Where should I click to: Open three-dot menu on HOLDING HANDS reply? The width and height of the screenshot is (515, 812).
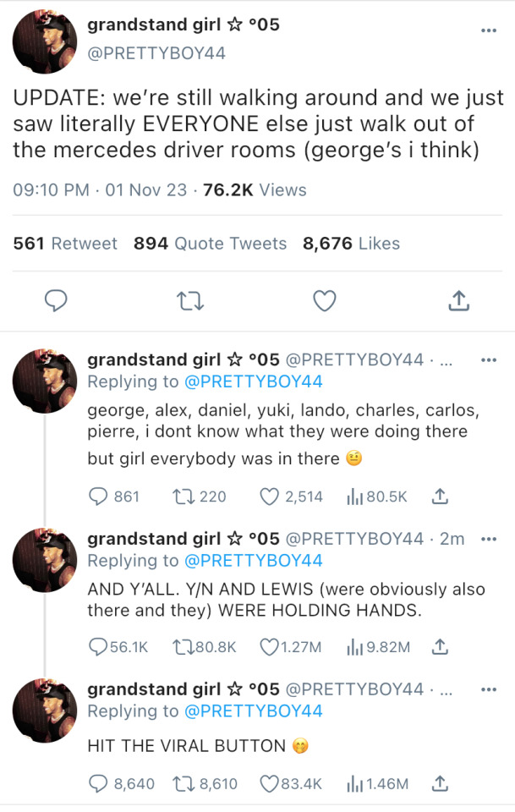(488, 539)
